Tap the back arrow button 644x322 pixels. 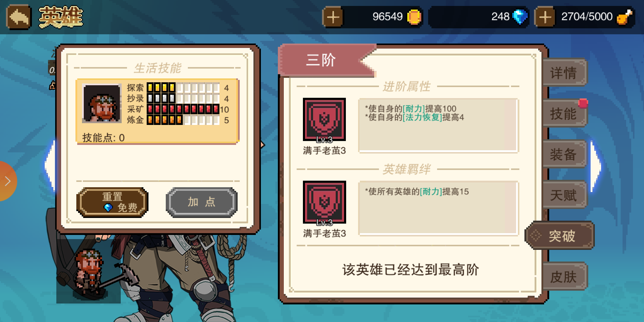(x=19, y=17)
